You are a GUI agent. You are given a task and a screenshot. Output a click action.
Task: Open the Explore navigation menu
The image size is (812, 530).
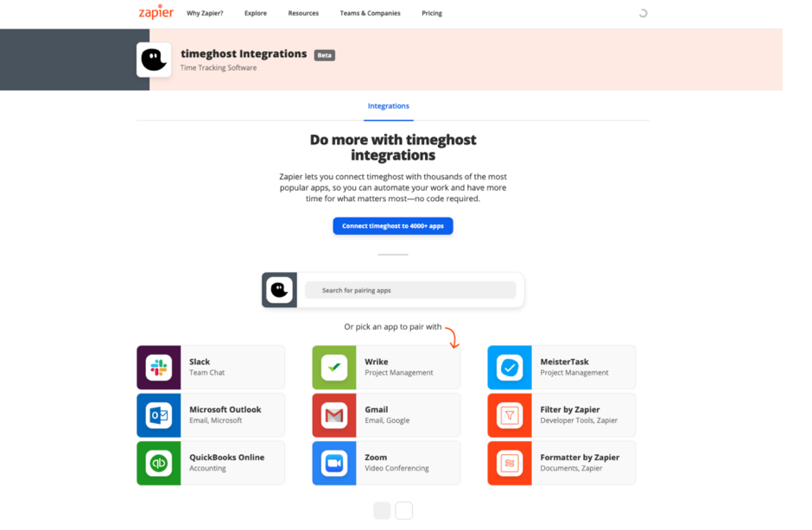point(255,14)
